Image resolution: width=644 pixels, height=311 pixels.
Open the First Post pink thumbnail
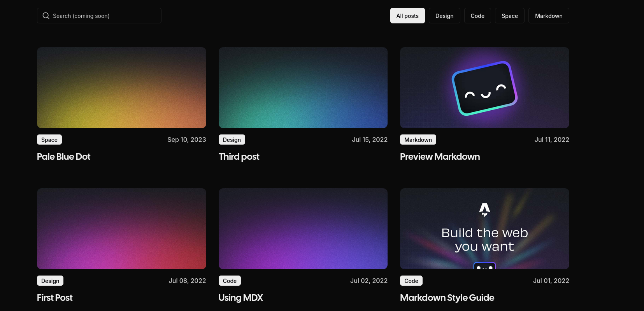121,229
